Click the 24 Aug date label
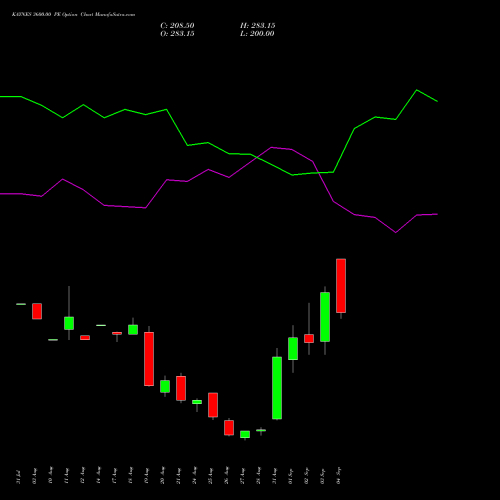The height and width of the screenshot is (500, 500). pos(195,476)
